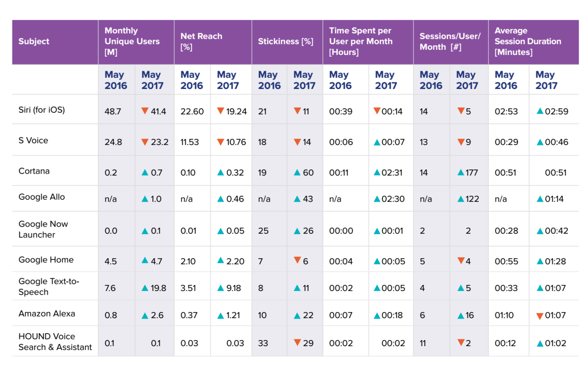
Task: Select the Siri (for iOS) row label
Action: (42, 110)
